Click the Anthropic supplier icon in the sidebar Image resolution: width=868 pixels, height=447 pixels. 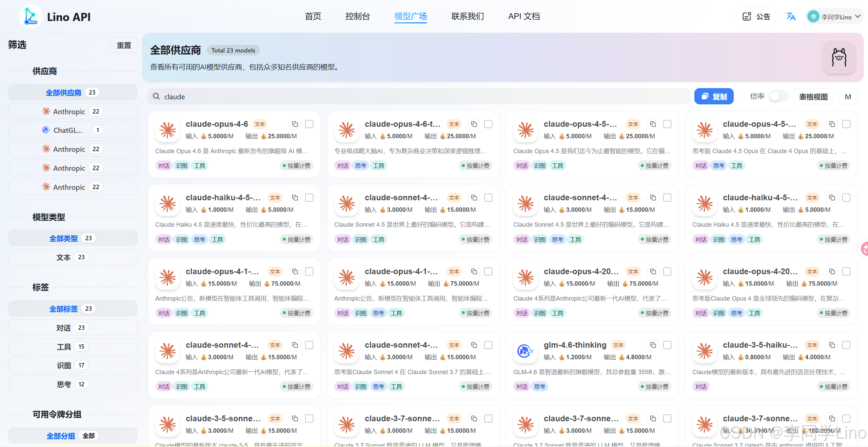tap(46, 111)
